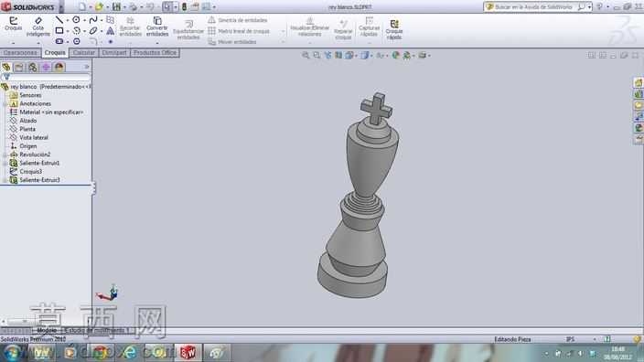
Task: Open PropertyManager tab icon
Action: pos(19,67)
